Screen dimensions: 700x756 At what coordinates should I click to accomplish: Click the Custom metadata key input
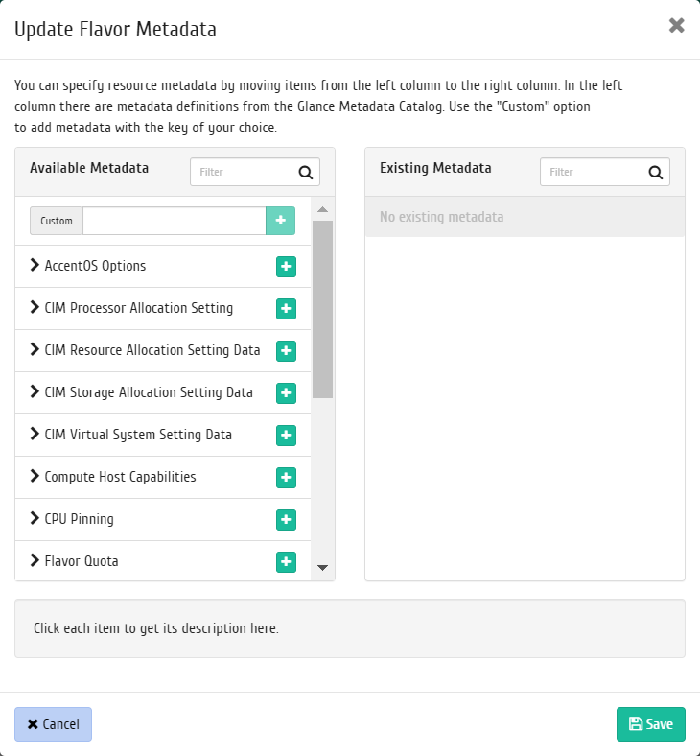(174, 221)
